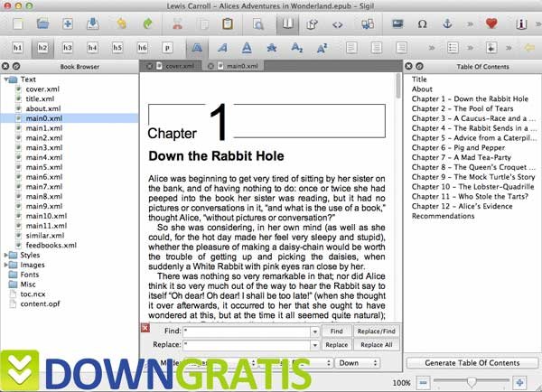Zoom out with the minus icon

pos(423,383)
